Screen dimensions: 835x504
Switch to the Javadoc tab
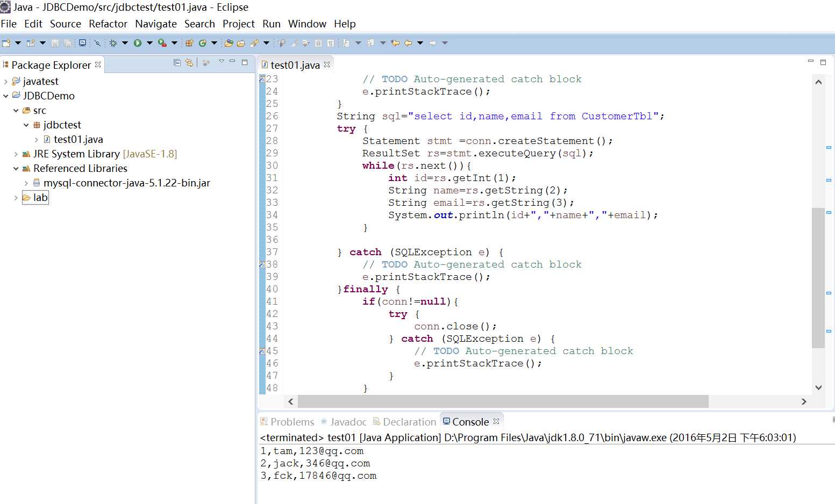[344, 422]
